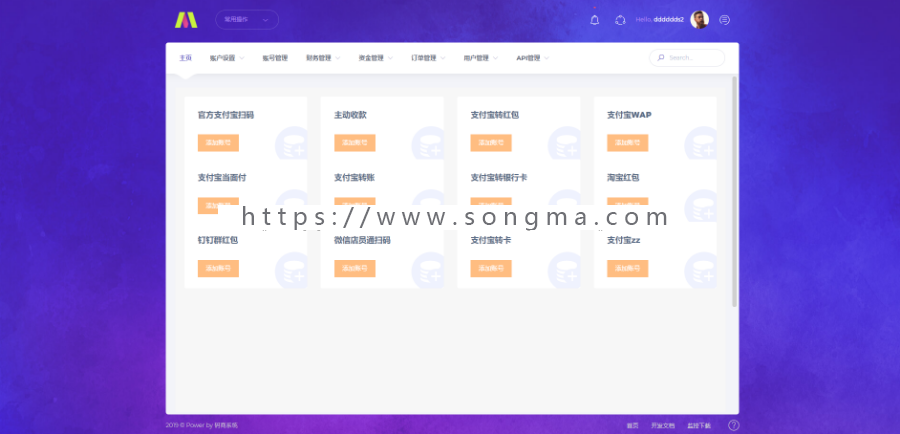Open the footer 监控下载 link
Viewport: 900px width, 434px height.
[x=699, y=426]
